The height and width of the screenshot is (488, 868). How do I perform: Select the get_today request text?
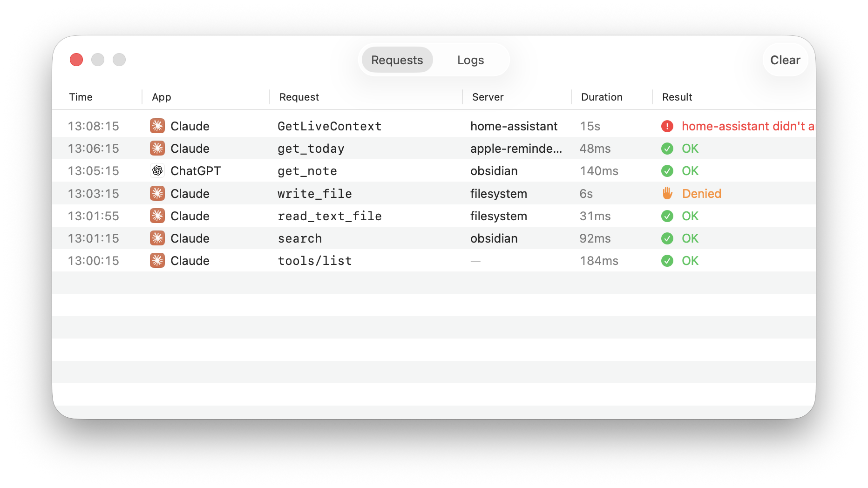(x=311, y=149)
